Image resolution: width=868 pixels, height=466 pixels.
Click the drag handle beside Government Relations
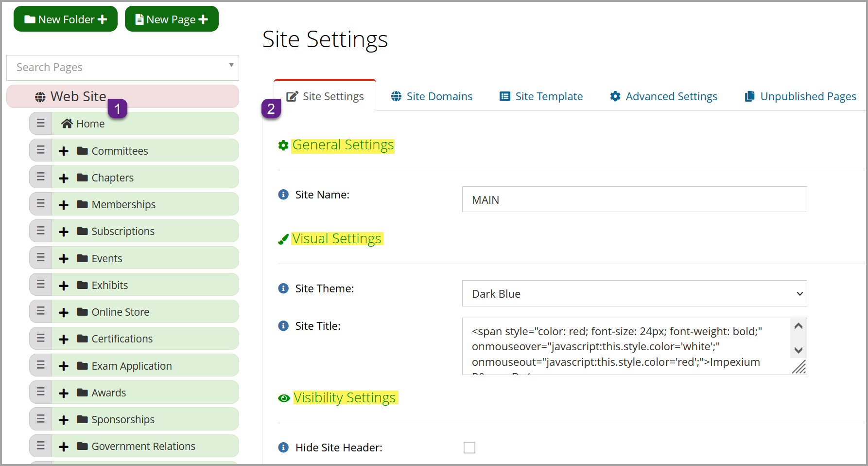[x=41, y=446]
